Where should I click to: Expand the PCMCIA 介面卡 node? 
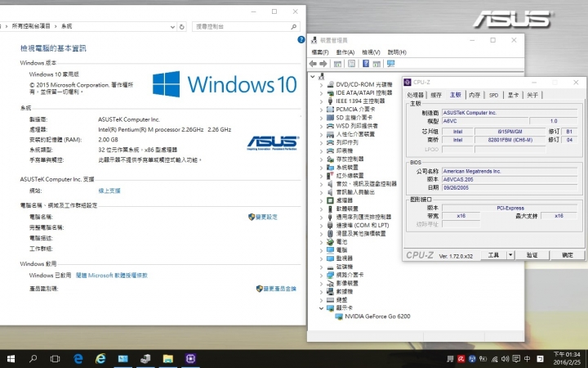click(x=322, y=110)
